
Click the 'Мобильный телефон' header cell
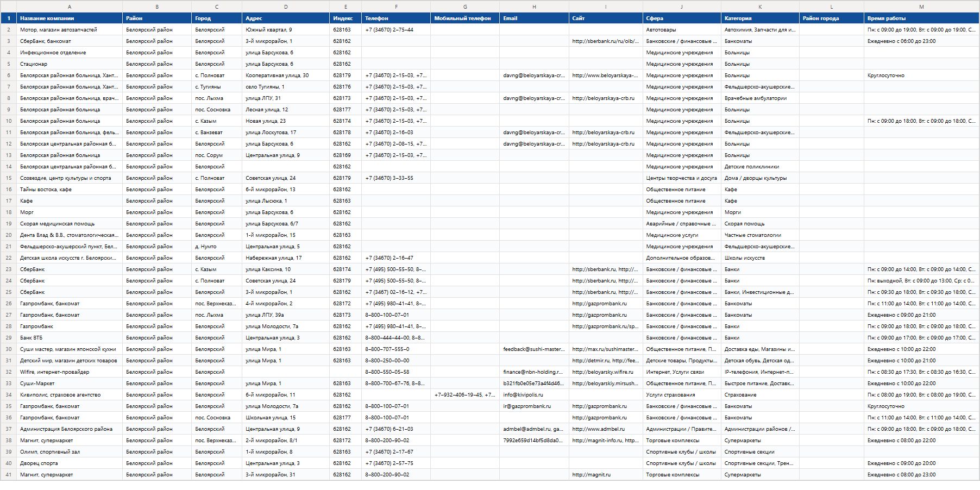click(465, 18)
